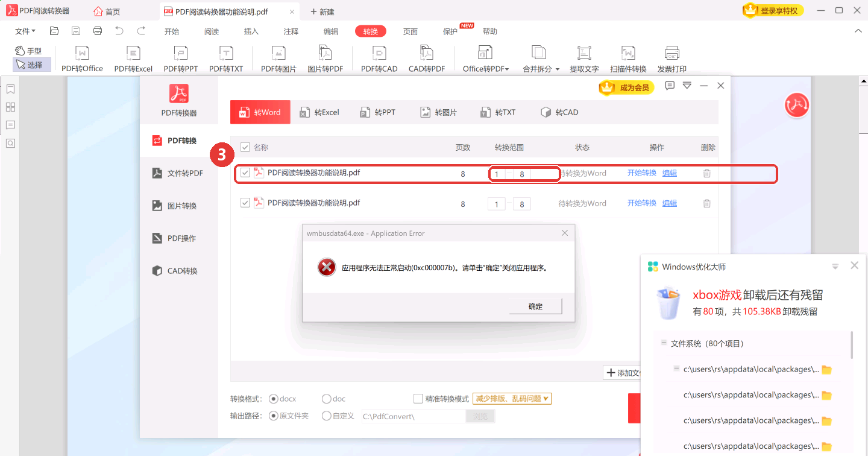Enable the 精准转换模式 checkbox
Image resolution: width=868 pixels, height=456 pixels.
tap(418, 399)
